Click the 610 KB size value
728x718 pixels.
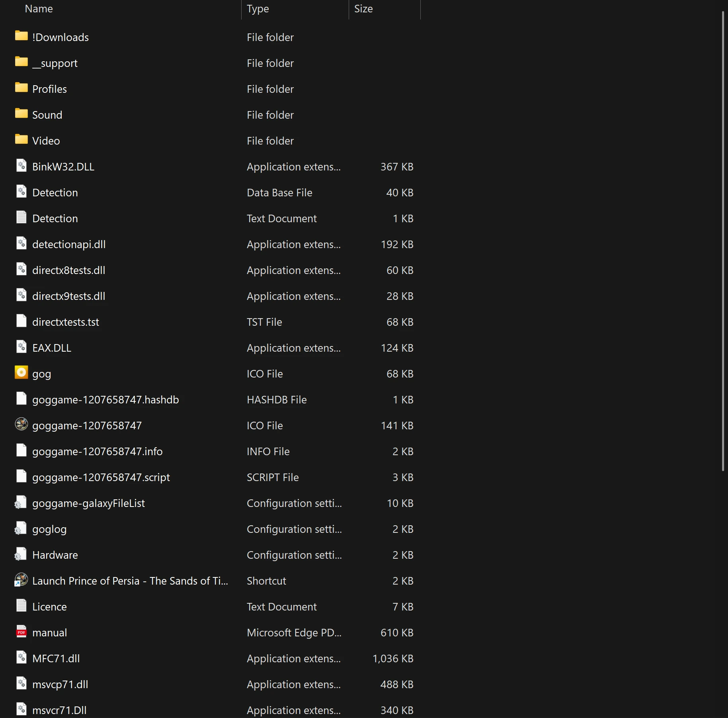pos(397,633)
